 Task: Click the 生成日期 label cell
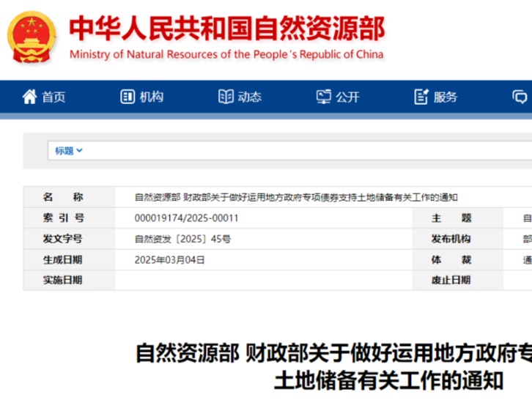pos(69,260)
